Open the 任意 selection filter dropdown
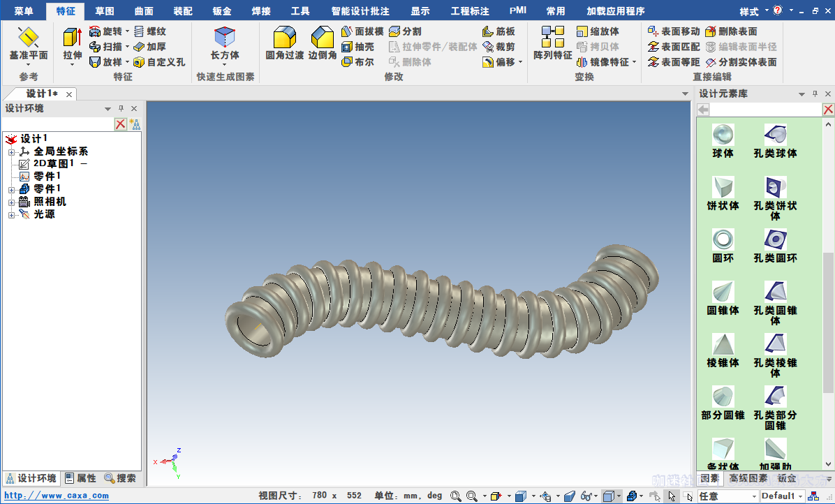 pos(753,496)
